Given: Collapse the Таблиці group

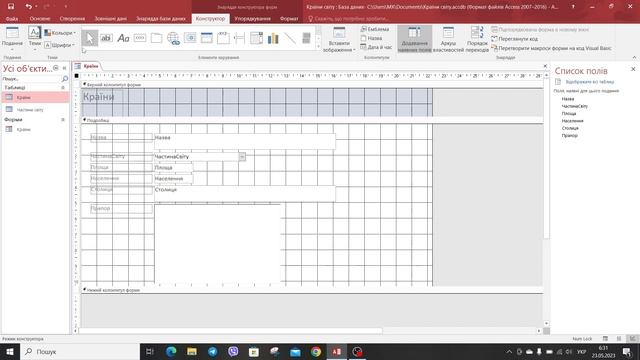Looking at the screenshot, I should coord(63,87).
